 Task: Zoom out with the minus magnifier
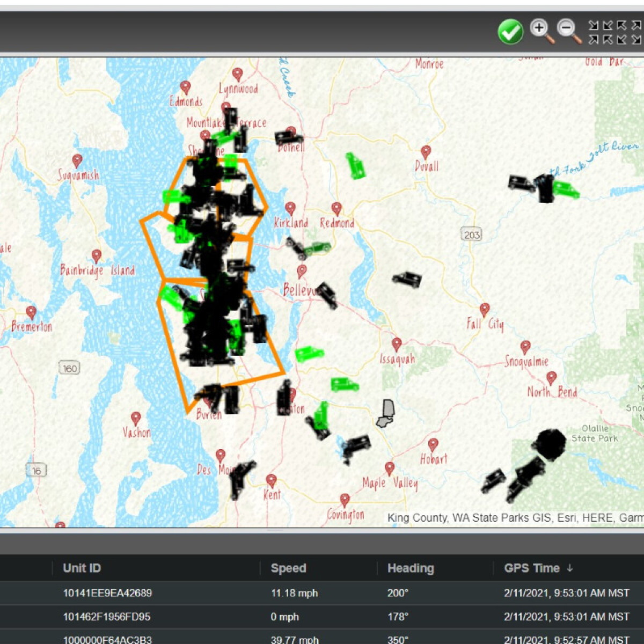point(569,31)
